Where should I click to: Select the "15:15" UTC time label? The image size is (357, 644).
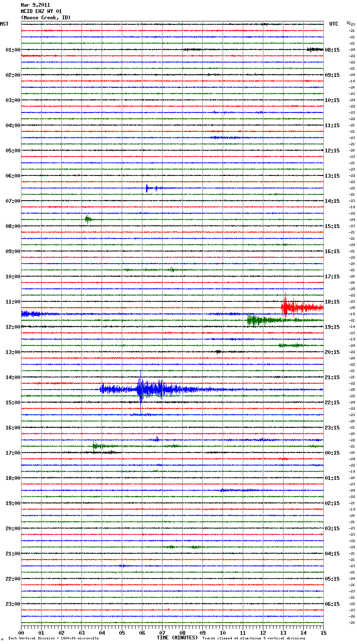pyautogui.click(x=332, y=226)
